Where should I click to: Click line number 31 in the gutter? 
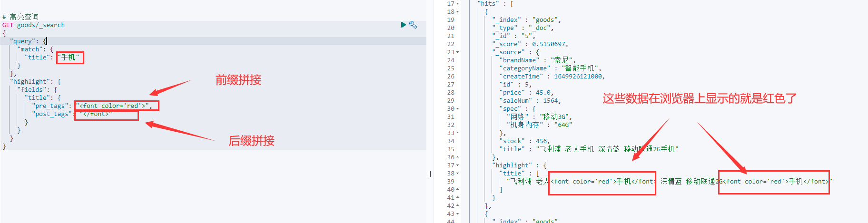pos(451,117)
